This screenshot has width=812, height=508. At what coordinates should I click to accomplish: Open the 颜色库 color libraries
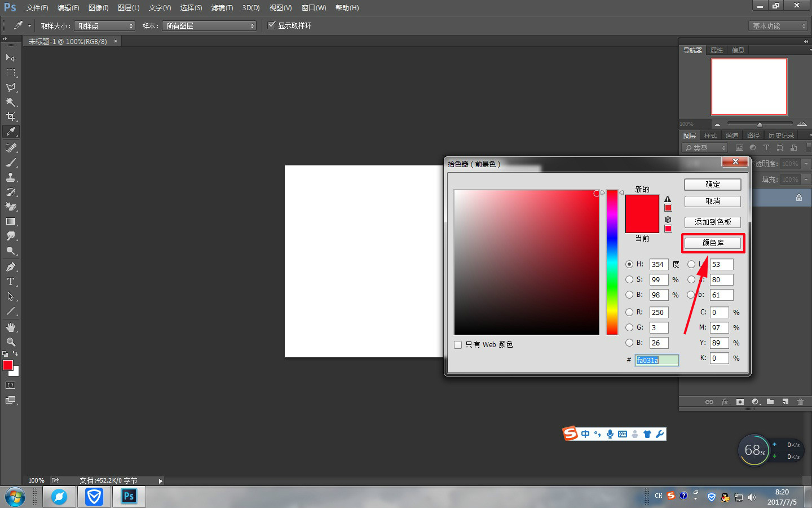[x=713, y=243]
